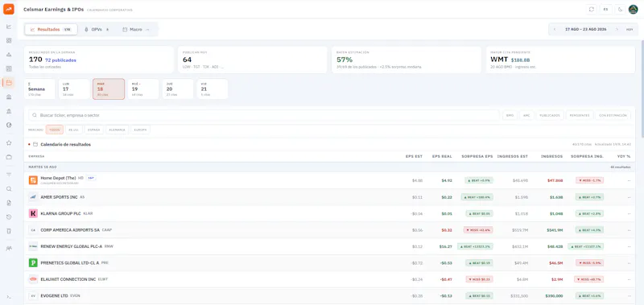The width and height of the screenshot is (644, 305).
Task: Click the refresh icon in top bar
Action: click(592, 9)
